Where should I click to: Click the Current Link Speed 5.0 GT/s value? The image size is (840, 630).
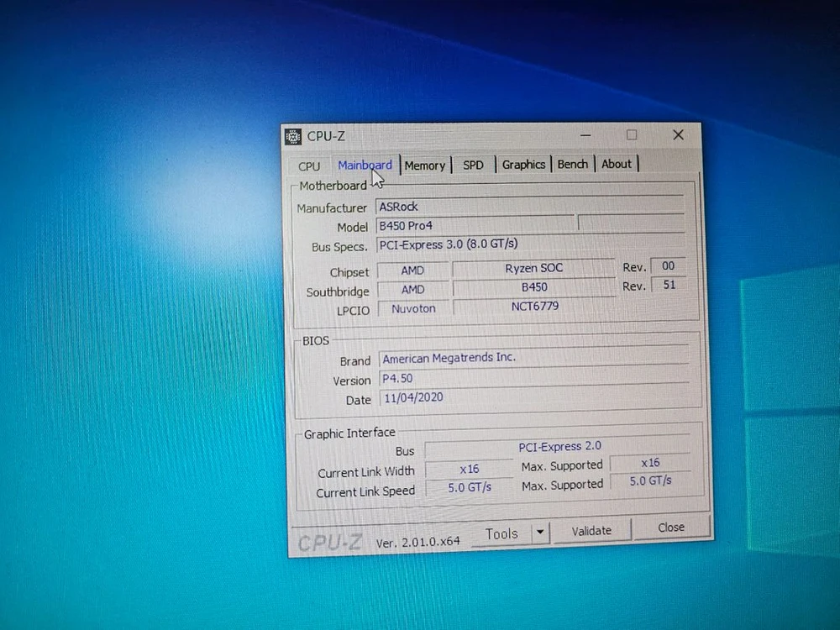(x=470, y=487)
